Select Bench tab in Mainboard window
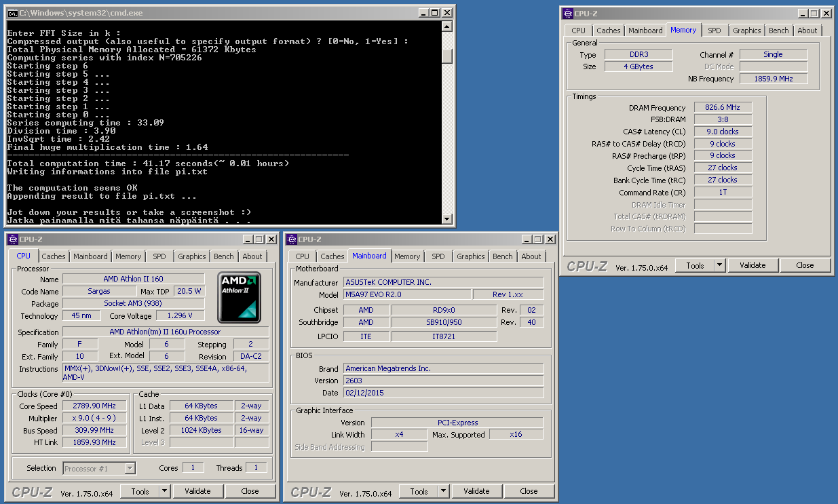 coord(503,256)
